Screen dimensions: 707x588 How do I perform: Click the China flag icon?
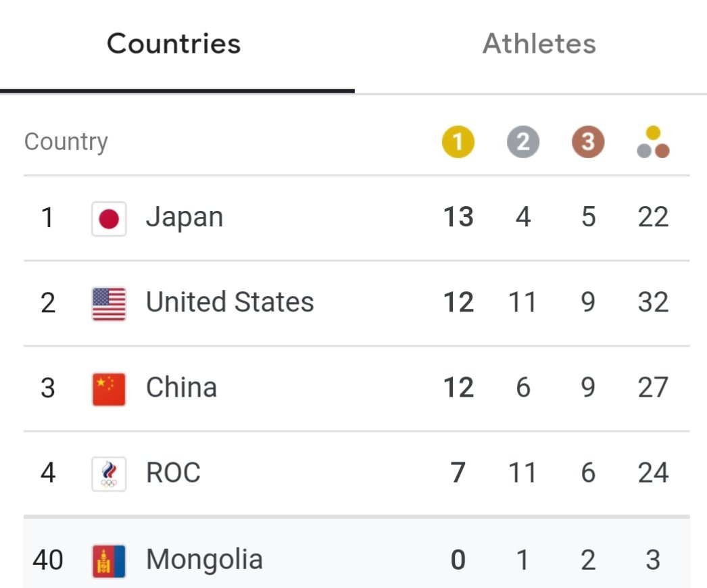click(x=109, y=389)
